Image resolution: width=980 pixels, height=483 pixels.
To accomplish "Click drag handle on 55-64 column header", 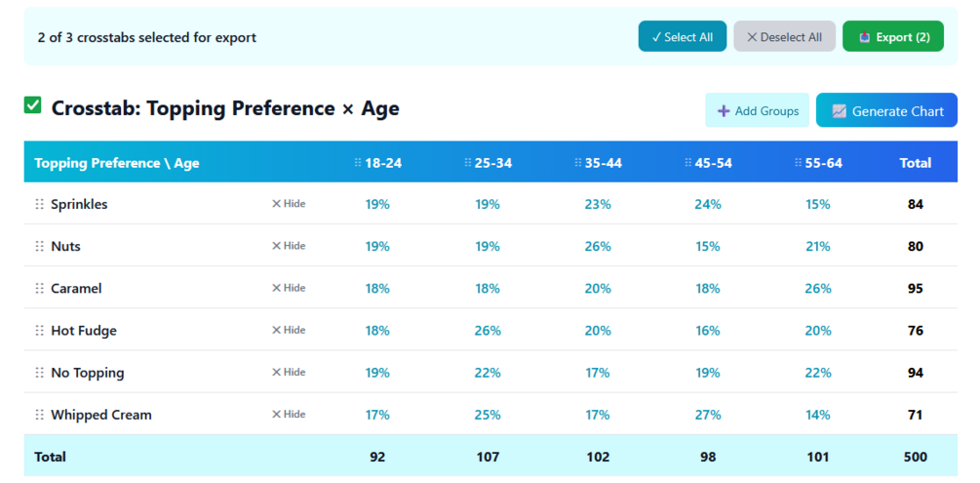I will pyautogui.click(x=799, y=163).
